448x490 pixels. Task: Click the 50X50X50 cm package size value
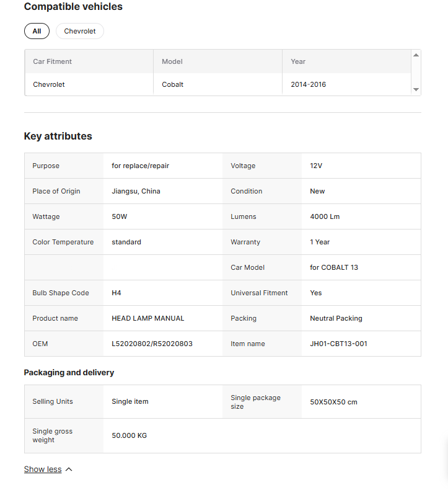(x=333, y=402)
